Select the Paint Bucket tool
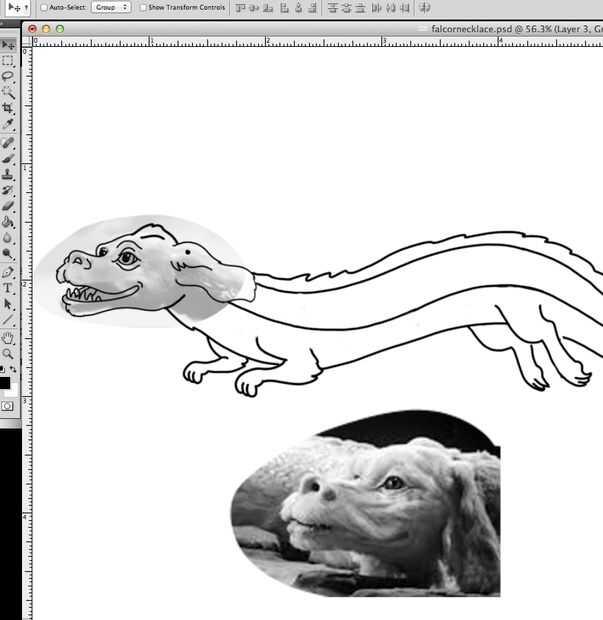 pos(8,222)
